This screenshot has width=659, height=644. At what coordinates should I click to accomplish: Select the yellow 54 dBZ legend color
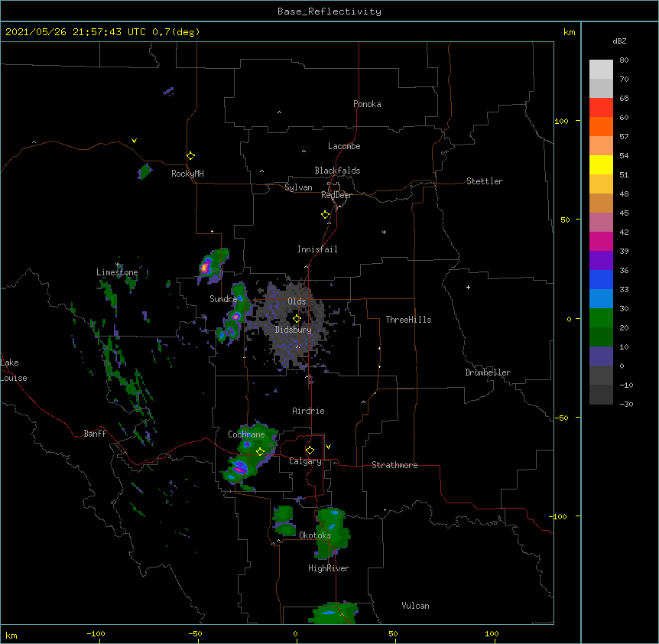click(x=601, y=164)
